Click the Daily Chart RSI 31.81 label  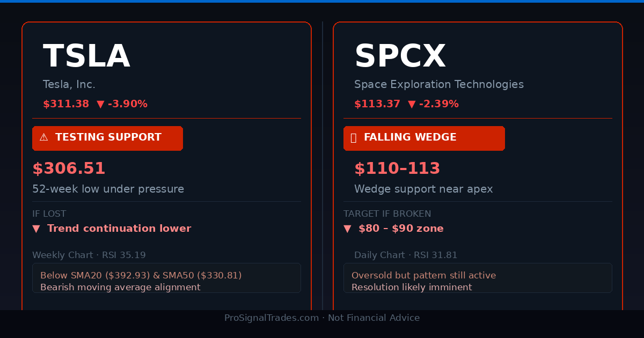406,255
